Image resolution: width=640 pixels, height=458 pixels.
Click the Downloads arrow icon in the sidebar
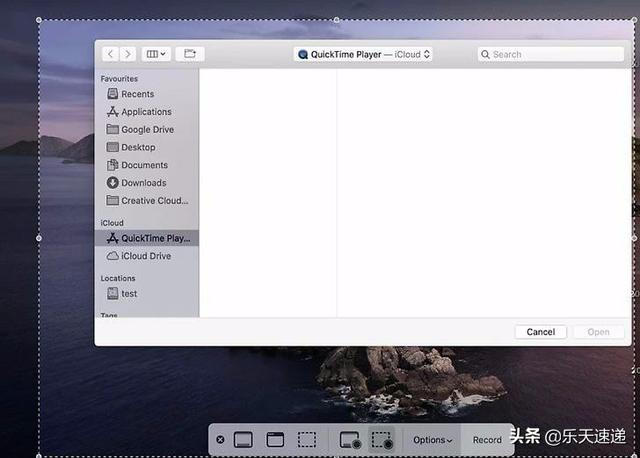pos(113,182)
